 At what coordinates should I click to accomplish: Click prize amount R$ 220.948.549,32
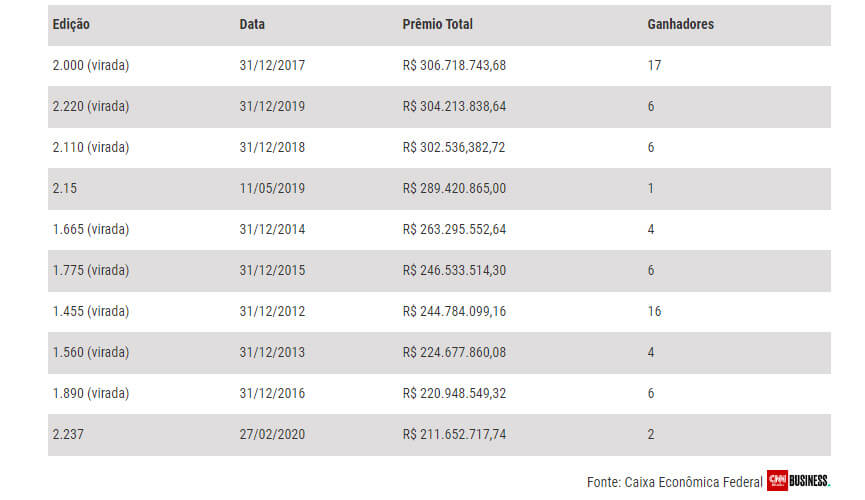coord(454,393)
